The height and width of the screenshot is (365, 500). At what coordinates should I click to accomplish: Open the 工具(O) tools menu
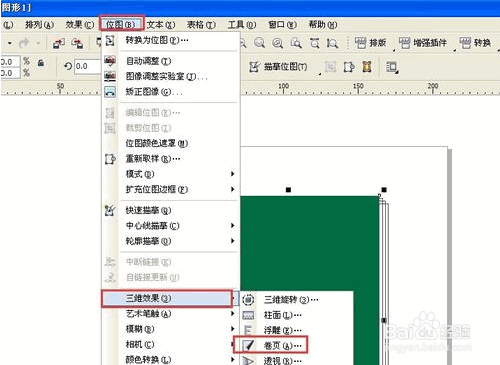[242, 25]
